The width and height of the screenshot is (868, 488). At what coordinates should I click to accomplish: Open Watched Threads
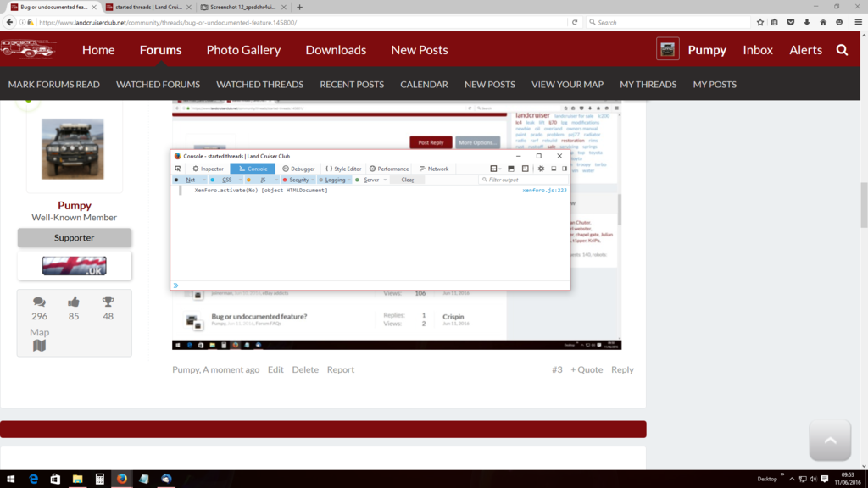(259, 85)
